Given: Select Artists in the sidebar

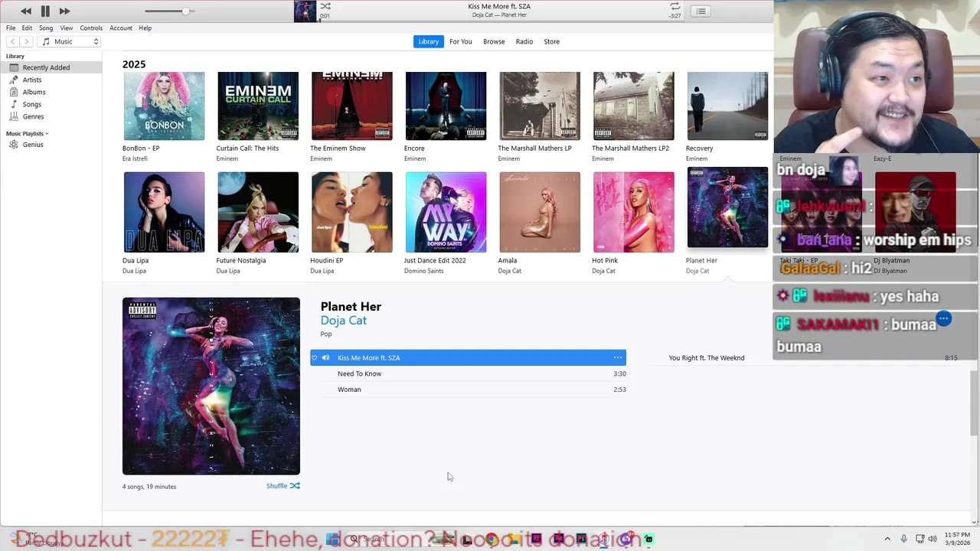Looking at the screenshot, I should click(51, 80).
